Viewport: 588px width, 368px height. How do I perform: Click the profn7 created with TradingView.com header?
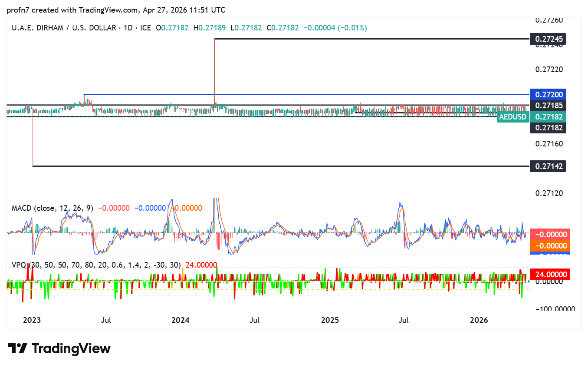[x=116, y=10]
